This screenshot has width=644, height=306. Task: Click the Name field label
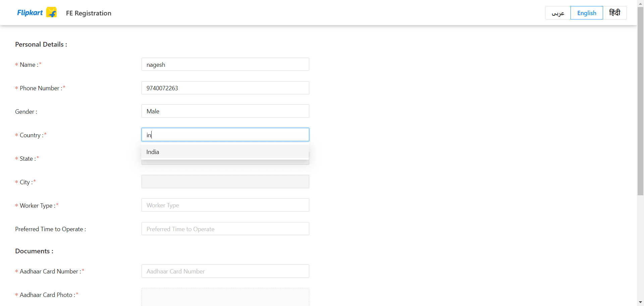pyautogui.click(x=29, y=65)
